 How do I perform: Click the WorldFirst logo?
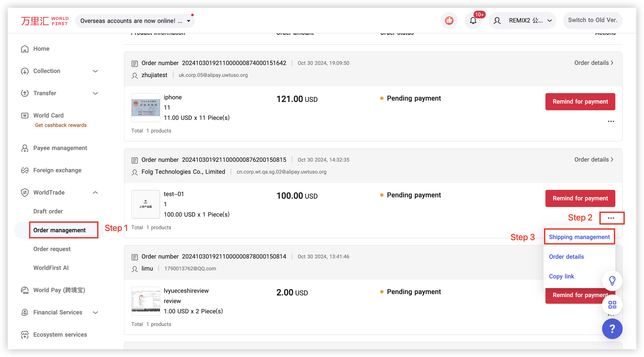point(45,21)
